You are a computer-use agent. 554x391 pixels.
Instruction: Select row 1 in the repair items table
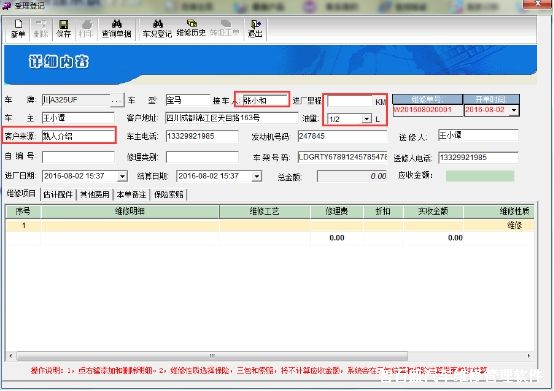pos(270,225)
